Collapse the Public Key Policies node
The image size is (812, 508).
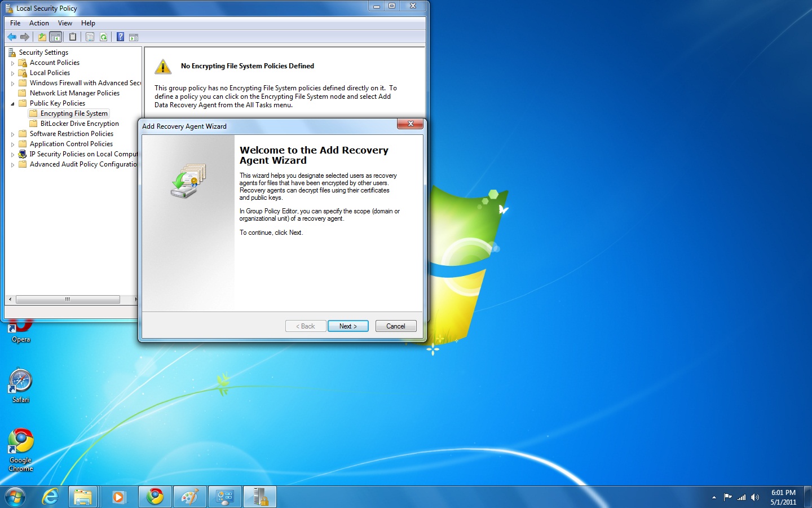tap(12, 104)
